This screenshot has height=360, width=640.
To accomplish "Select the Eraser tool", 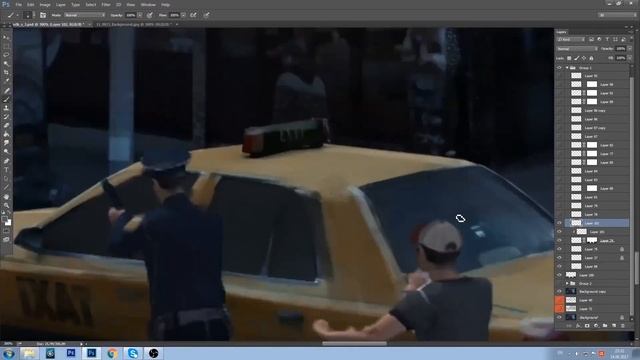I will (6, 125).
